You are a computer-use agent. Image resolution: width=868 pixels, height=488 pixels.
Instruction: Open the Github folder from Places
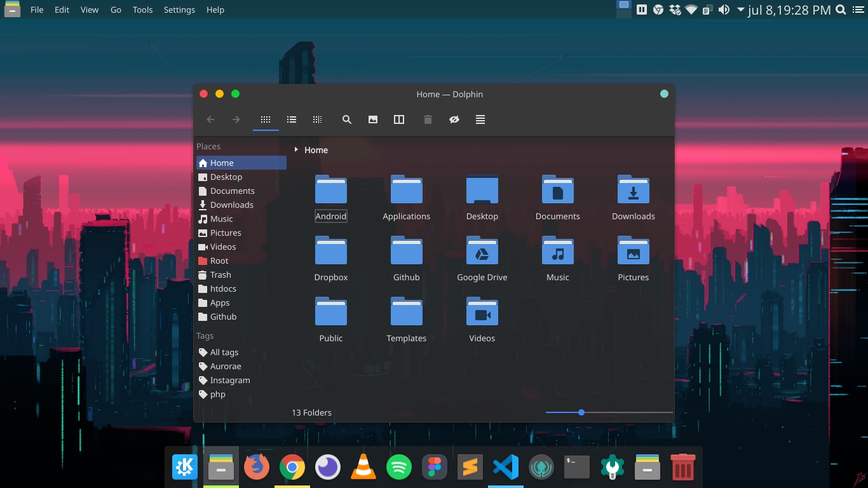point(222,316)
